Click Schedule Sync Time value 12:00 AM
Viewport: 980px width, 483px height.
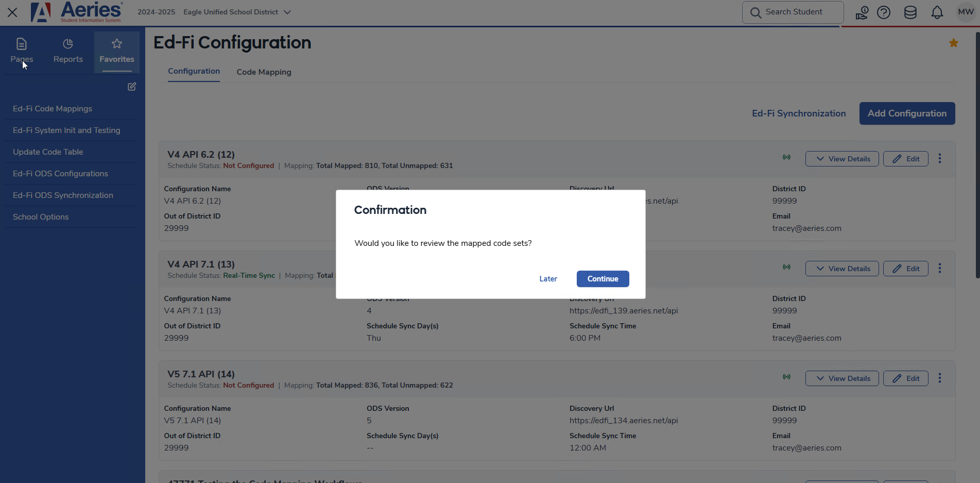pyautogui.click(x=588, y=448)
